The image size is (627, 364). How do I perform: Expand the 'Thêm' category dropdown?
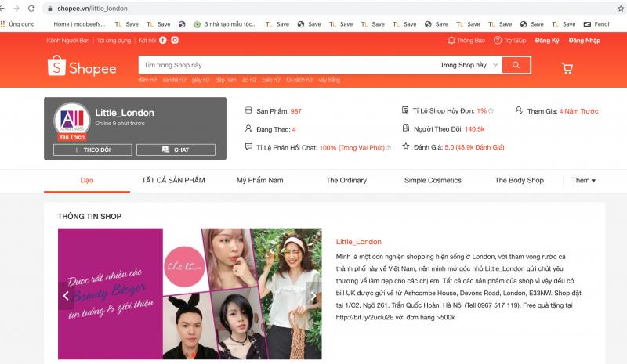click(x=584, y=180)
